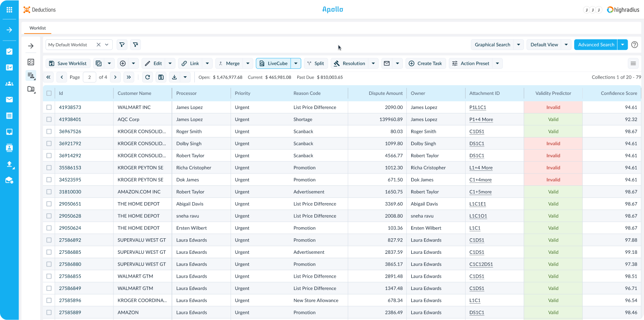The width and height of the screenshot is (644, 320).
Task: Open the app launcher grid icon
Action: [9, 10]
